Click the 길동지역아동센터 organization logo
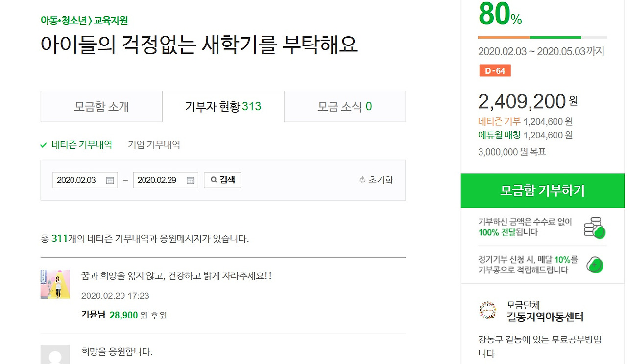The width and height of the screenshot is (627, 364). [487, 310]
